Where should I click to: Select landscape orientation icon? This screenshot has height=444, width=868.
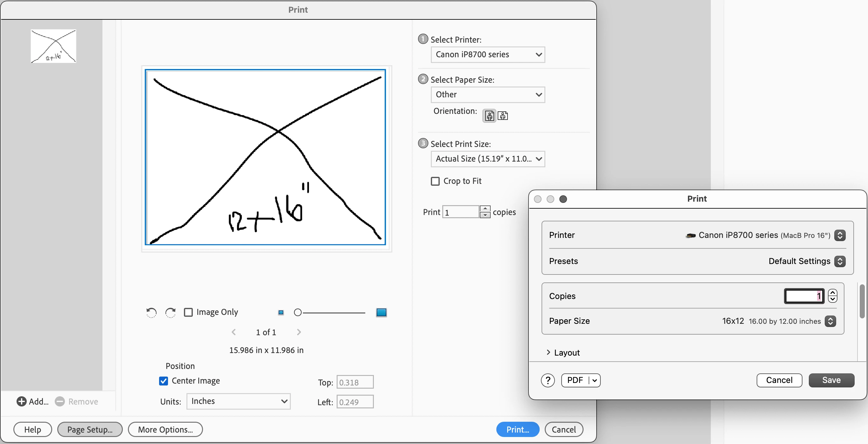[503, 116]
